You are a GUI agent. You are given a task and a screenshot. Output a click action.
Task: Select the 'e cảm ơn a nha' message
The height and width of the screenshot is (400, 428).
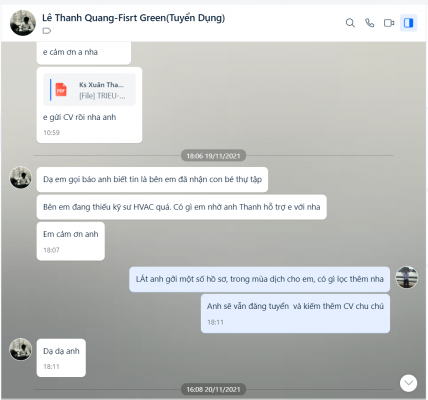coord(84,52)
